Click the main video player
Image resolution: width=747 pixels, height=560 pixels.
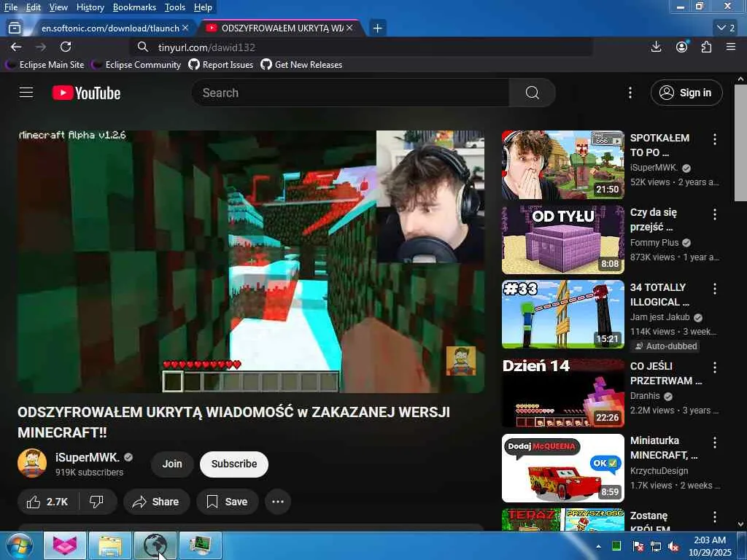[251, 262]
